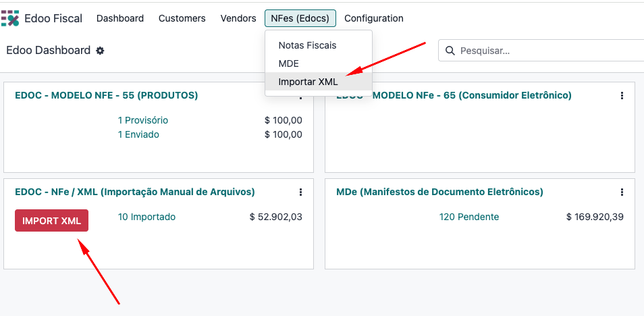Click $ 100,00 amount in Provisório row

(284, 120)
